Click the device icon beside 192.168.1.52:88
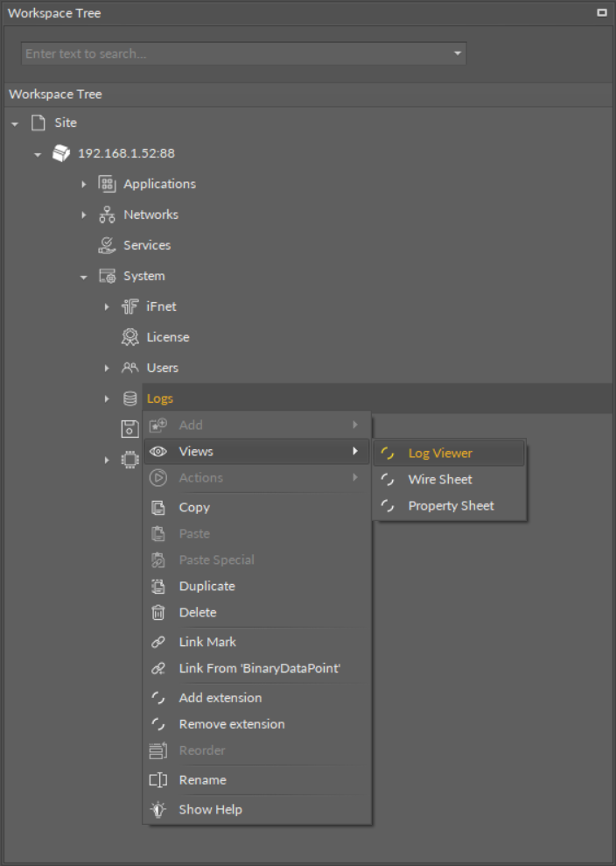Image resolution: width=616 pixels, height=866 pixels. [60, 153]
